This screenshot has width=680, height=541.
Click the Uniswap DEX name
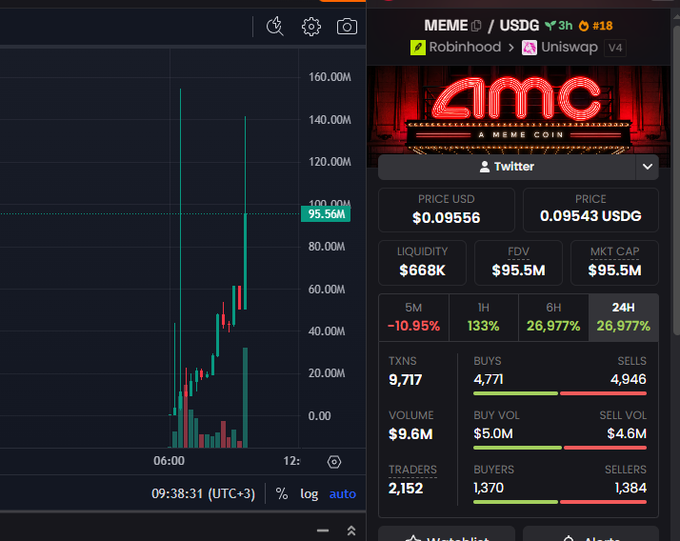(569, 47)
